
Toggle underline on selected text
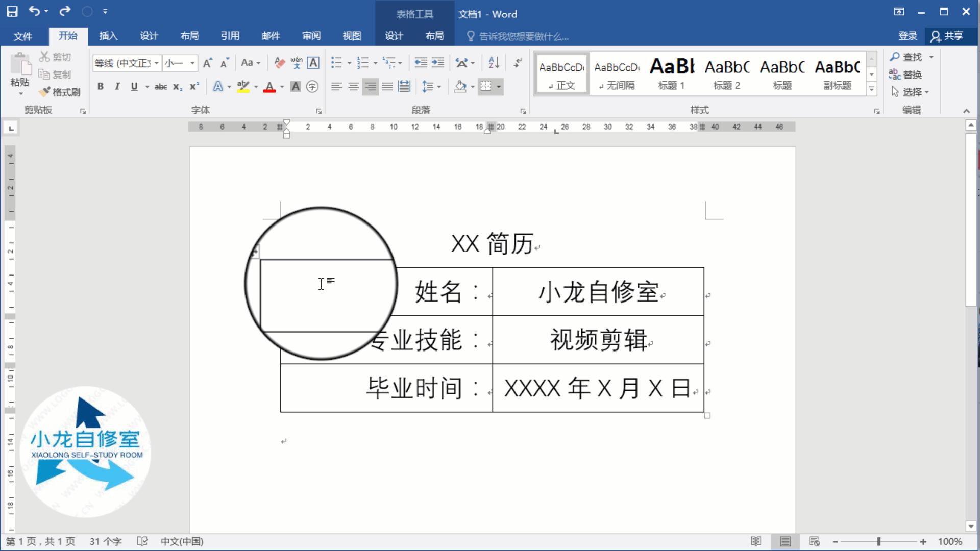(x=133, y=86)
